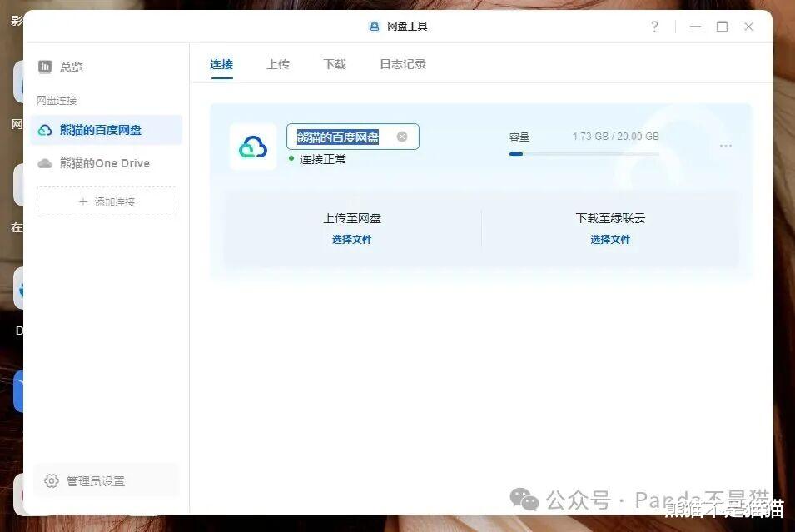Image resolution: width=795 pixels, height=532 pixels.
Task: Click the cloud icon next to 熊猫的One Drive
Action: coord(45,163)
